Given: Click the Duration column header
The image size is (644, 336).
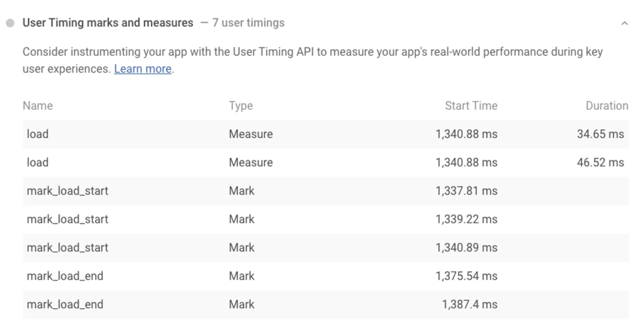Looking at the screenshot, I should click(x=607, y=106).
